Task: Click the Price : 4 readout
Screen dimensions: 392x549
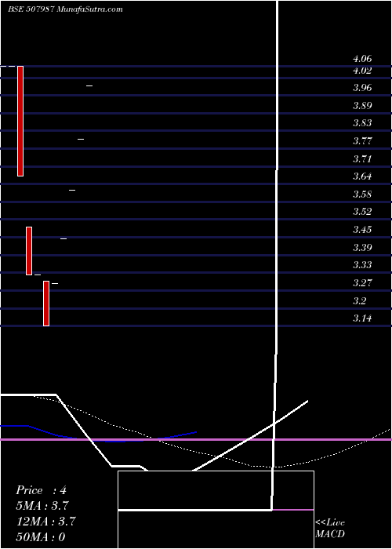Action: tap(41, 490)
